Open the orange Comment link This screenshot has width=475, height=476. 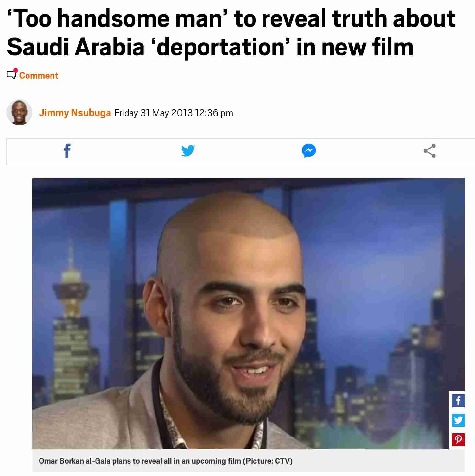pyautogui.click(x=39, y=76)
